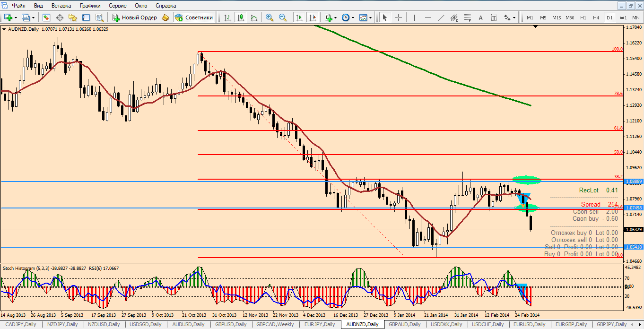Zoom in on the chart
644x329 pixels.
pyautogui.click(x=270, y=17)
